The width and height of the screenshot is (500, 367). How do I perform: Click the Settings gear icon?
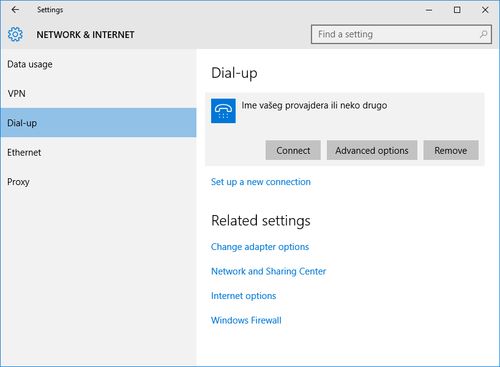pyautogui.click(x=15, y=34)
